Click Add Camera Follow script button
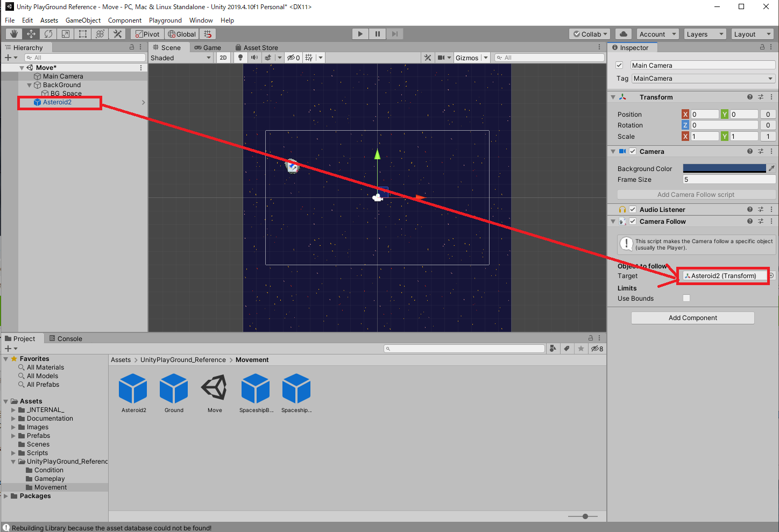This screenshot has width=779, height=532. (x=696, y=195)
